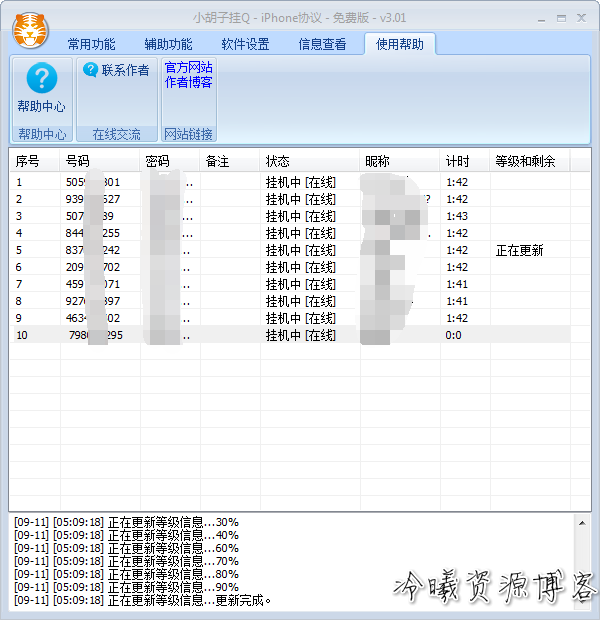Viewport: 600px width, 620px height.
Task: Sort by the 序号 column header
Action: pyautogui.click(x=35, y=161)
